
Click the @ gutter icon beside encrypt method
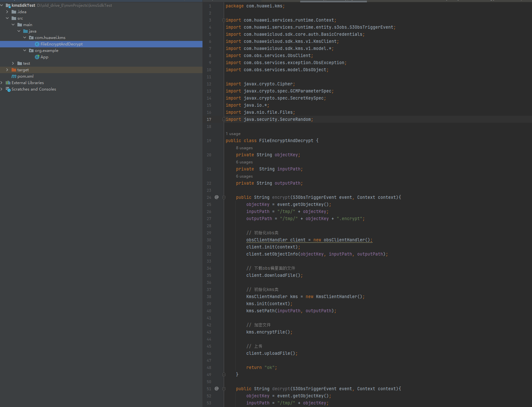(217, 197)
